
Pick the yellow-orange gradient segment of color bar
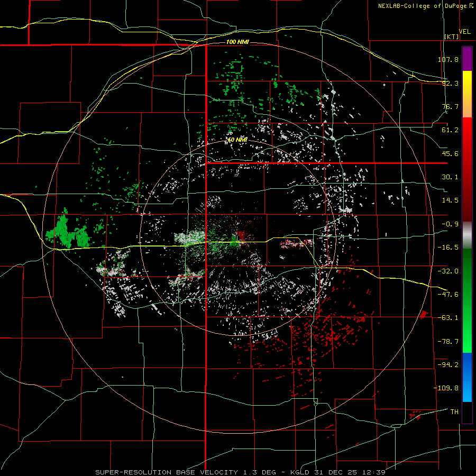pyautogui.click(x=467, y=94)
